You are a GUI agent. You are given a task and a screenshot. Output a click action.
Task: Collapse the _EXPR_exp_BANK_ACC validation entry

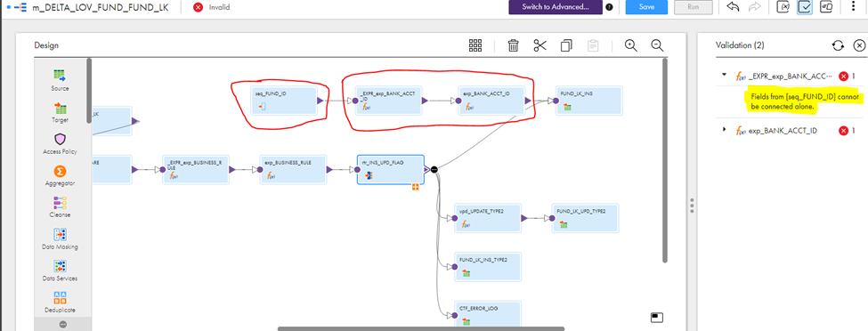724,75
